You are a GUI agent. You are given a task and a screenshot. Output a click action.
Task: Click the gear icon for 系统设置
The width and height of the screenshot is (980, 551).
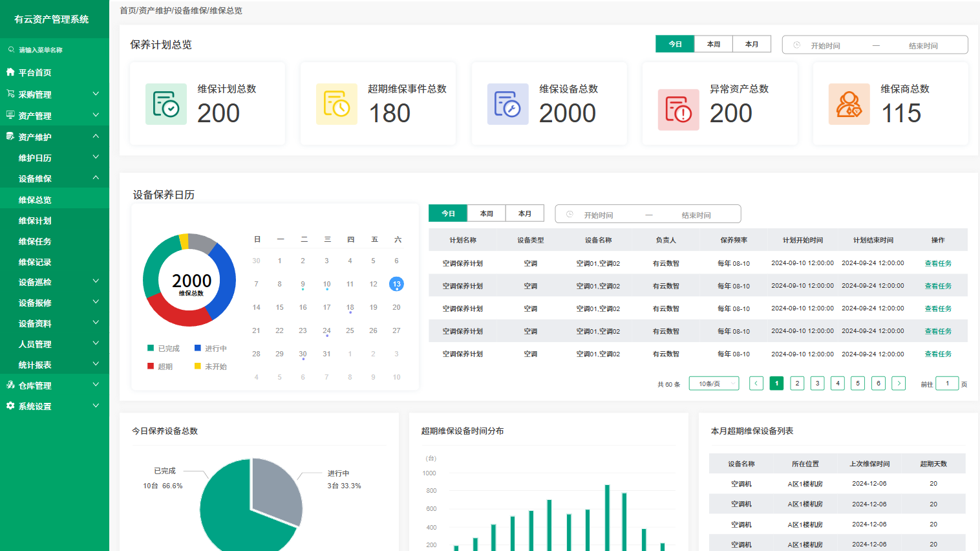coord(10,405)
